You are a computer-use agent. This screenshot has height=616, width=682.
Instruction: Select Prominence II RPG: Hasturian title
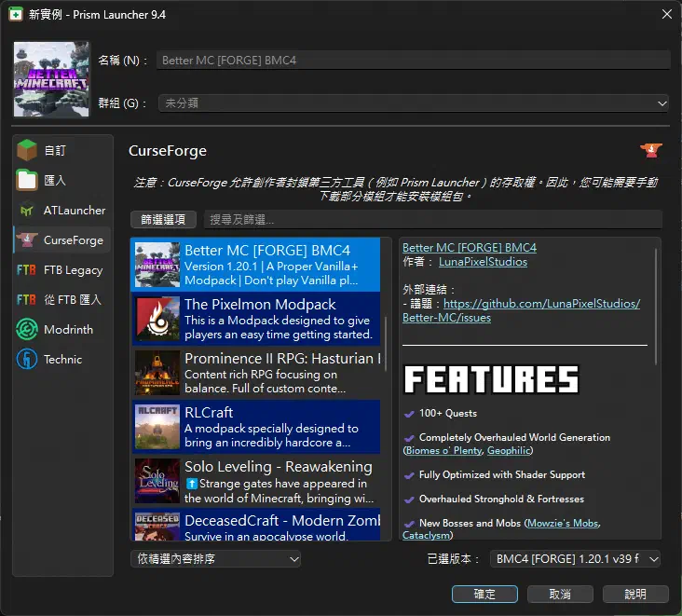[x=282, y=359]
